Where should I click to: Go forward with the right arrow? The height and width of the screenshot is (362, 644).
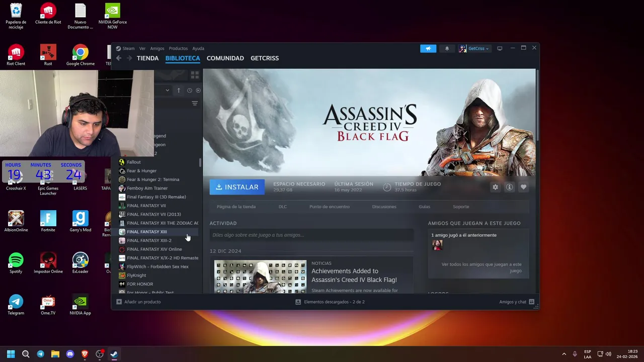click(129, 58)
